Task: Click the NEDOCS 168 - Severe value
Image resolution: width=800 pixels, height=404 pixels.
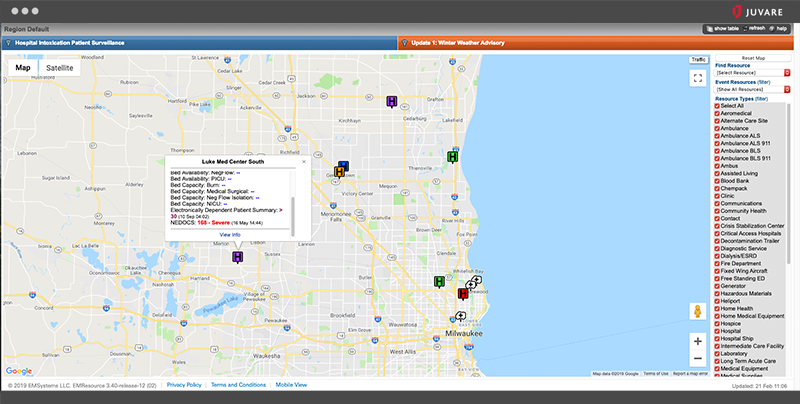Action: pyautogui.click(x=213, y=223)
